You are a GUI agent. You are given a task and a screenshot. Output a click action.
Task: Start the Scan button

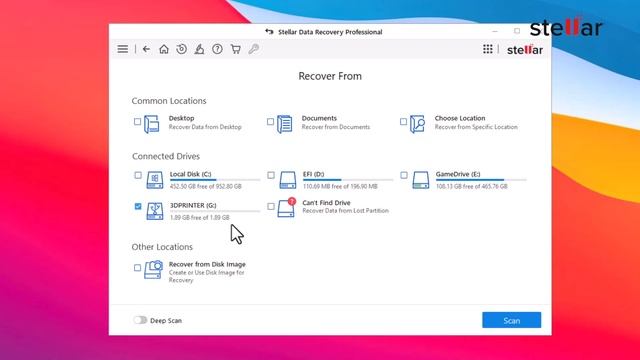[511, 320]
